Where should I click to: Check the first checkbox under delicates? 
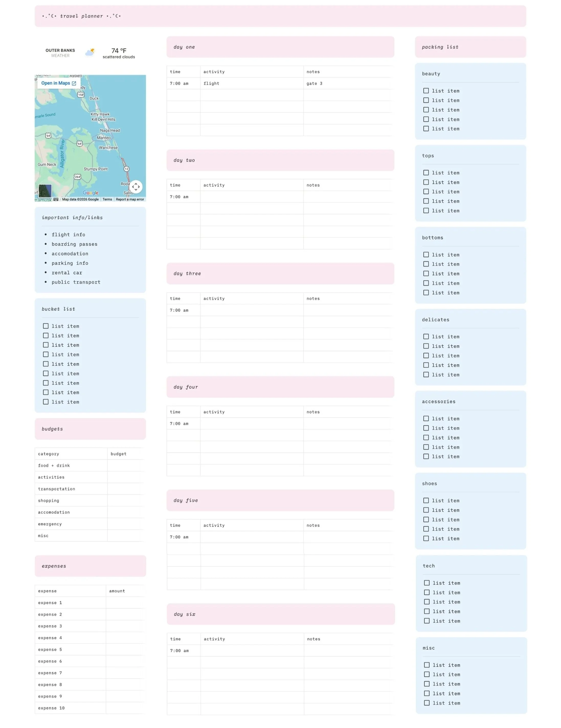tap(426, 337)
